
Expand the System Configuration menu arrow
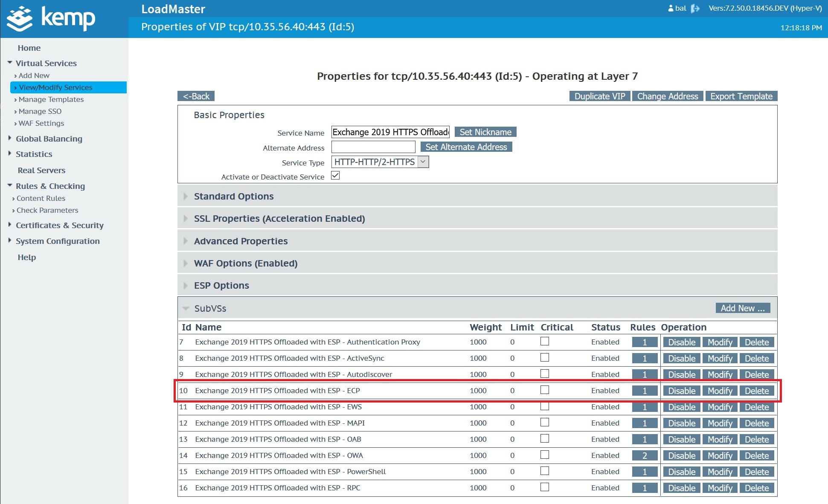tap(10, 240)
